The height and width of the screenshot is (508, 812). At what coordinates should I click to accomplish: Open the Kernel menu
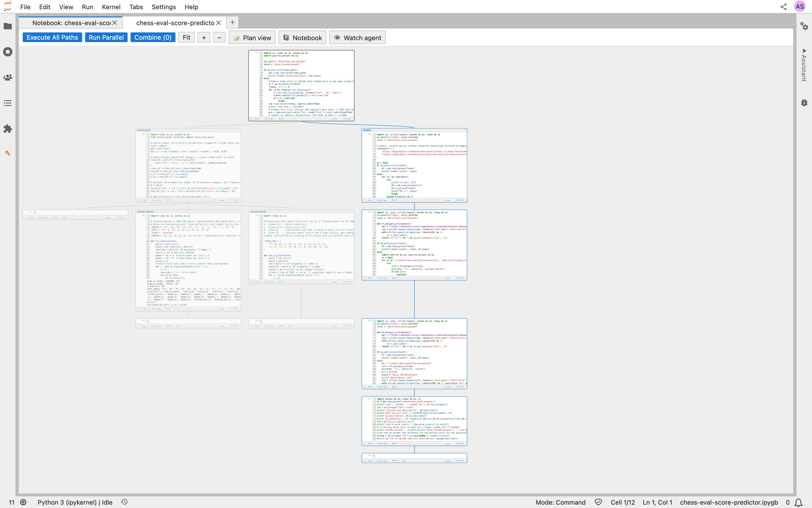[111, 7]
